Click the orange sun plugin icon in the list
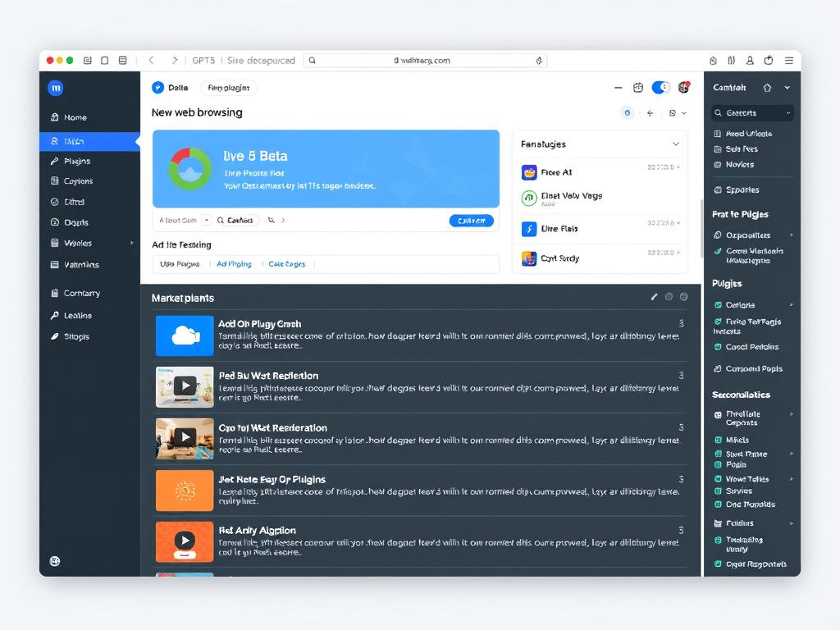Screen dimensions: 840x630 (185, 491)
